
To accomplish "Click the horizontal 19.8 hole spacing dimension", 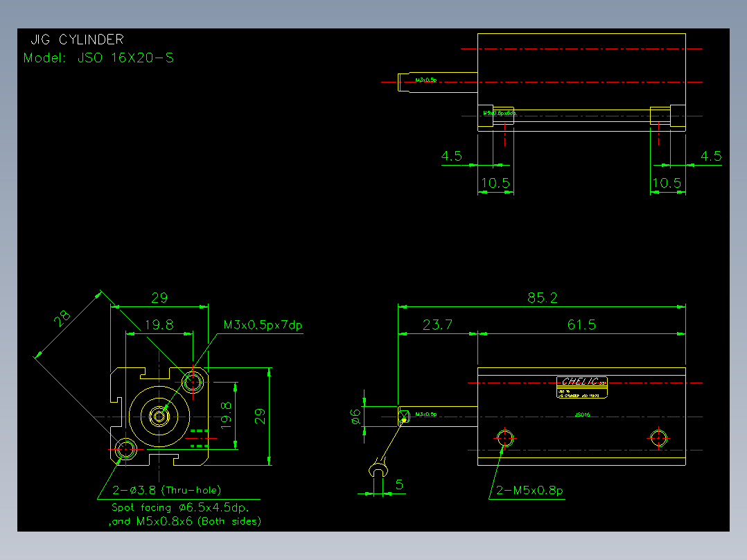I will coord(159,325).
